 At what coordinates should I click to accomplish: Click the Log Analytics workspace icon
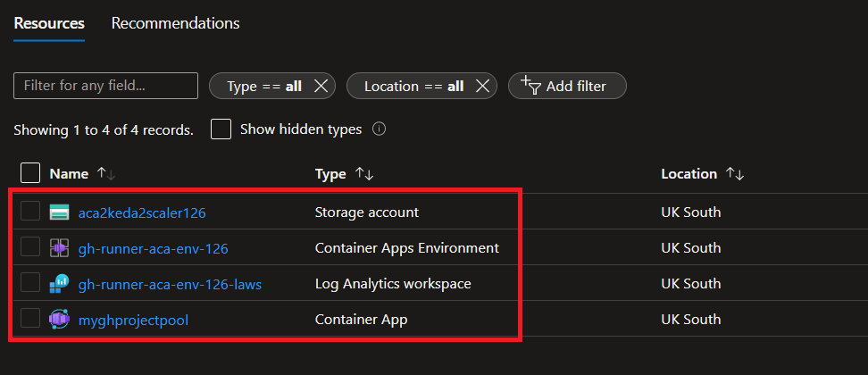[x=59, y=284]
